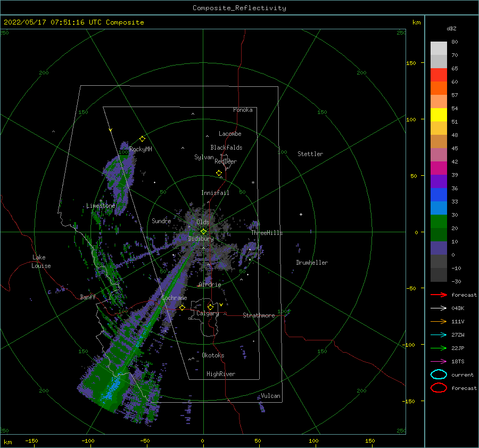The image size is (479, 448).
Task: Click the Ponoka town label
Action: (243, 110)
